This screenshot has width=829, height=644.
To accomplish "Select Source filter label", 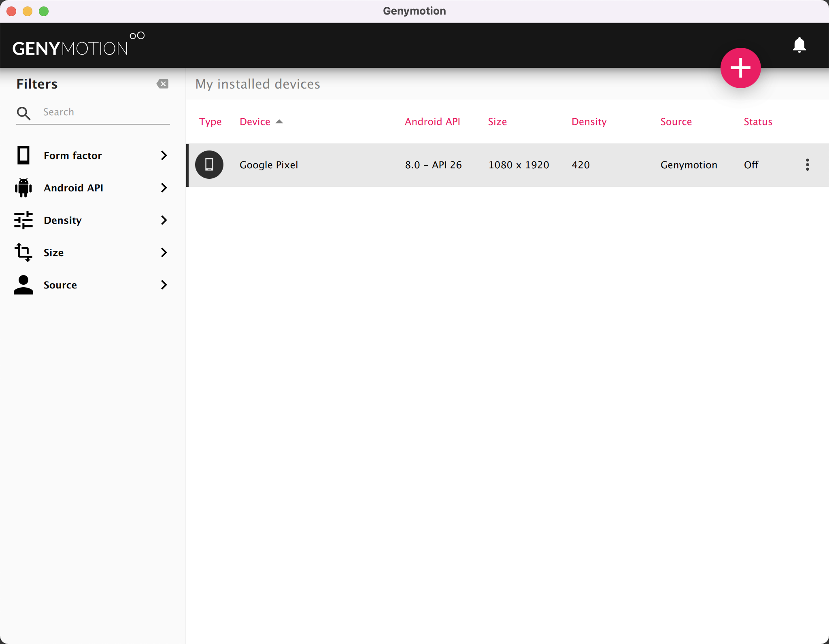I will click(x=60, y=285).
